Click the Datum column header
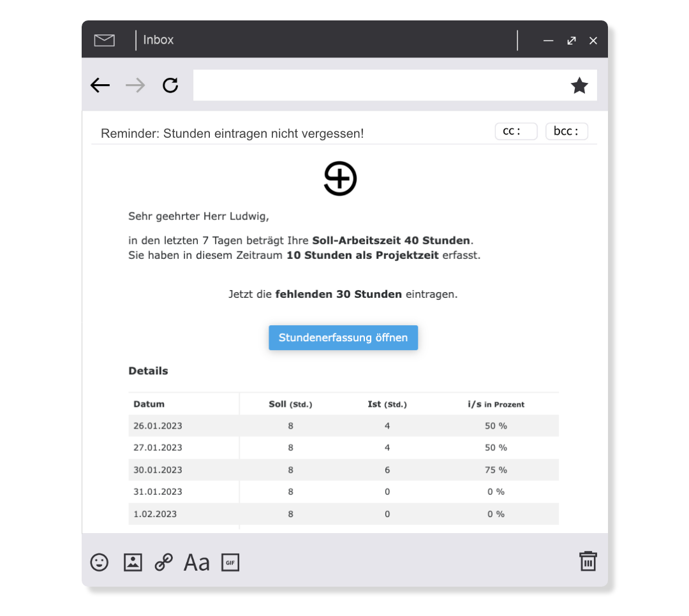This screenshot has width=689, height=616. click(x=149, y=404)
